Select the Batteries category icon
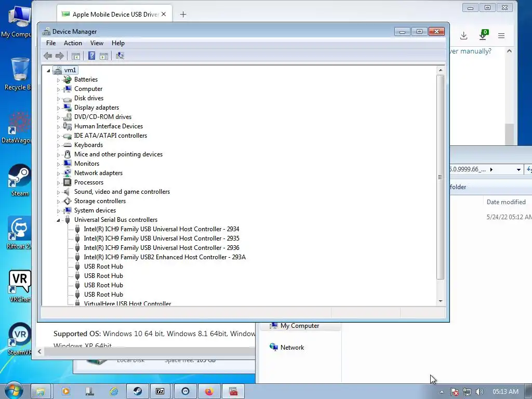This screenshot has height=399, width=532. tap(68, 79)
